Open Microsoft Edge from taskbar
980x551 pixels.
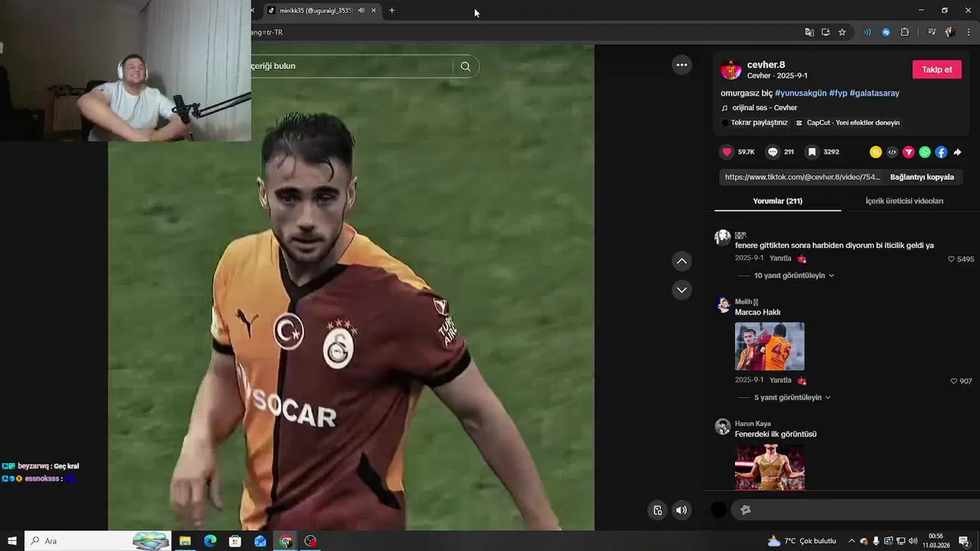211,541
